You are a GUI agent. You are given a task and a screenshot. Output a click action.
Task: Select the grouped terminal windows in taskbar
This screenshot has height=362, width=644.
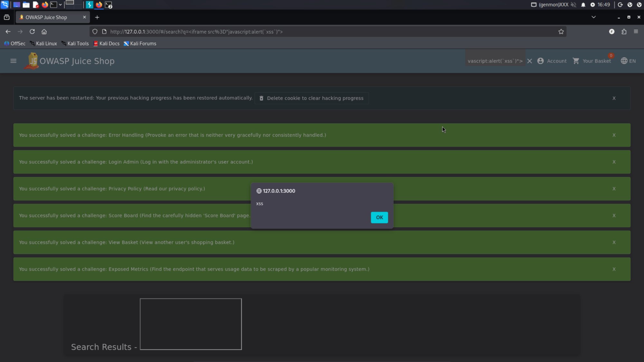click(x=109, y=5)
